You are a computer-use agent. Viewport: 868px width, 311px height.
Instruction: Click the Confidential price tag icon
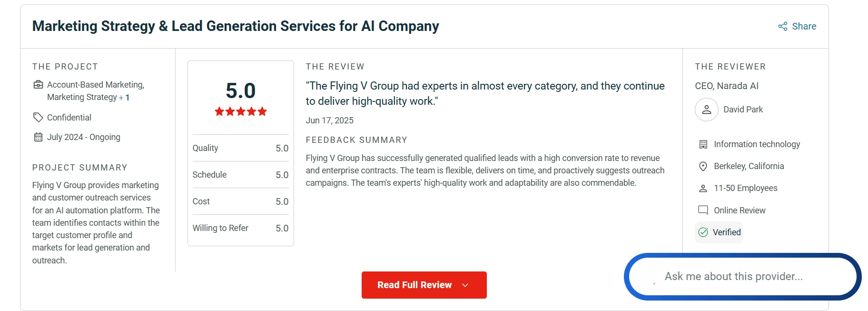(x=38, y=117)
